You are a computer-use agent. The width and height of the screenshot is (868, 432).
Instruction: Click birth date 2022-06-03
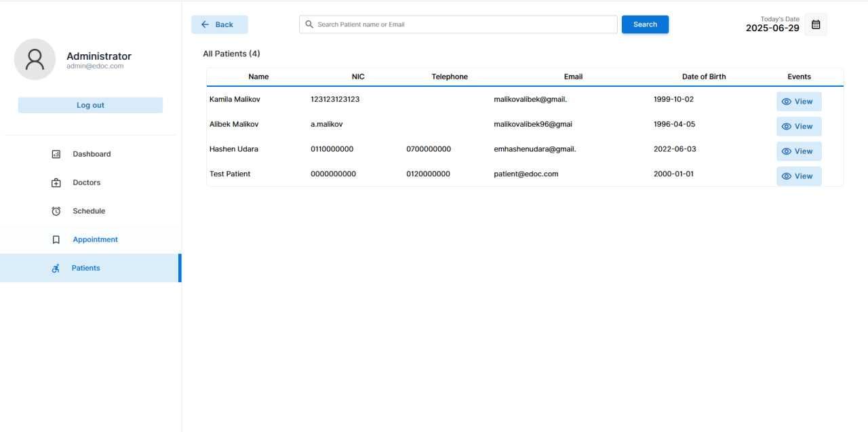click(675, 149)
